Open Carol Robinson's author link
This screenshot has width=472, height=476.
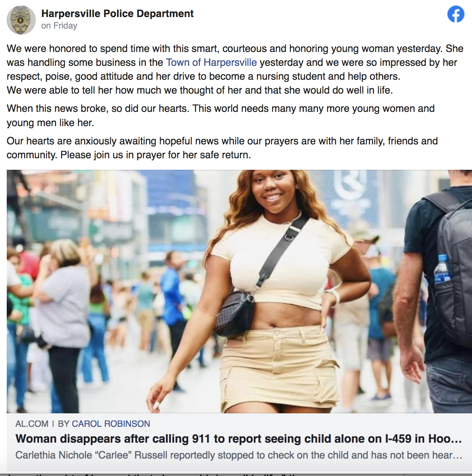click(111, 424)
